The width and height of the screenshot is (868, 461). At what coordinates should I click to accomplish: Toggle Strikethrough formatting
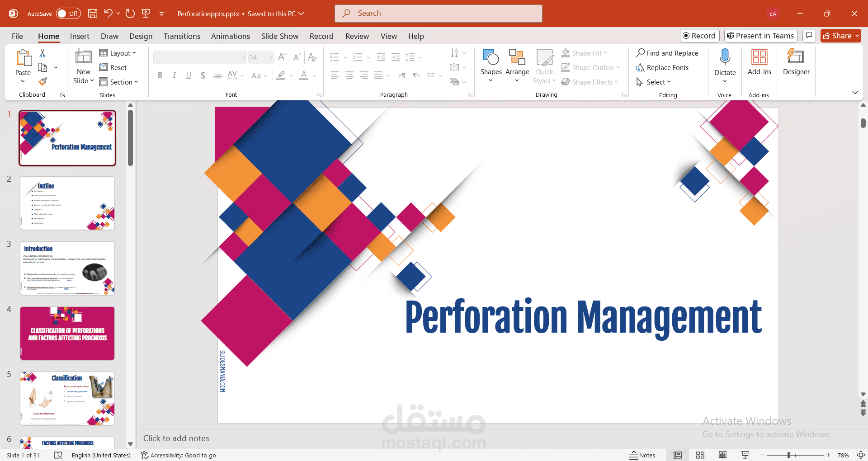point(217,75)
